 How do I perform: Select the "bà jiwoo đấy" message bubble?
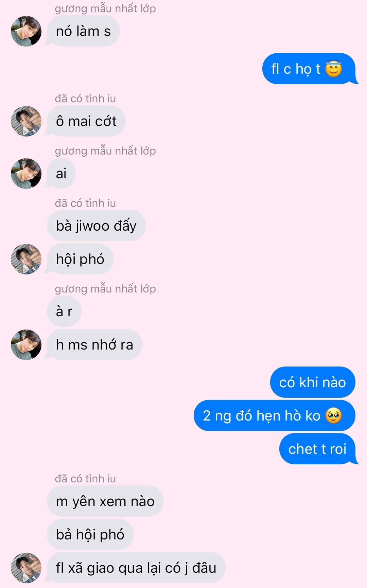(97, 226)
